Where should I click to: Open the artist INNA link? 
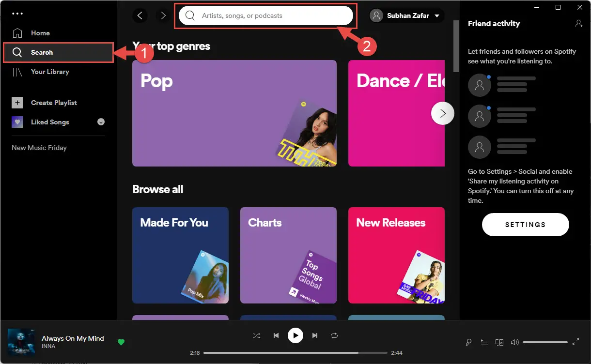(48, 347)
